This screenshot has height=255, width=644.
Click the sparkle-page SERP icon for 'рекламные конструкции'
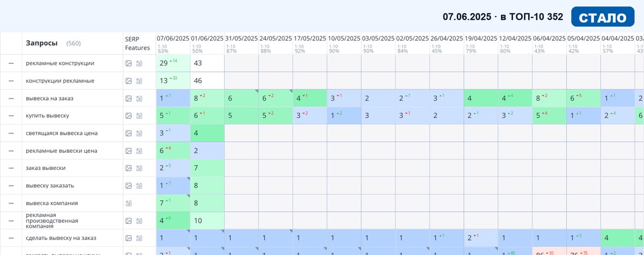click(x=139, y=63)
